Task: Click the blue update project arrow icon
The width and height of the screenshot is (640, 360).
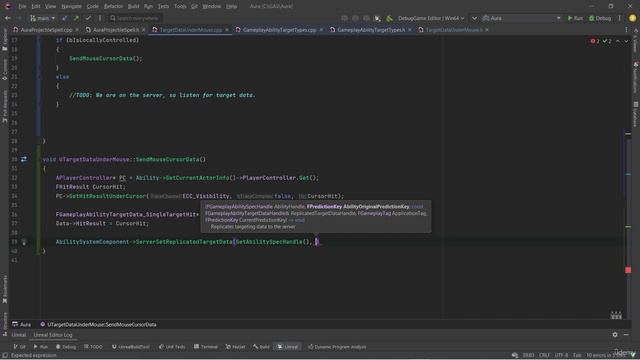Action: pos(64,18)
